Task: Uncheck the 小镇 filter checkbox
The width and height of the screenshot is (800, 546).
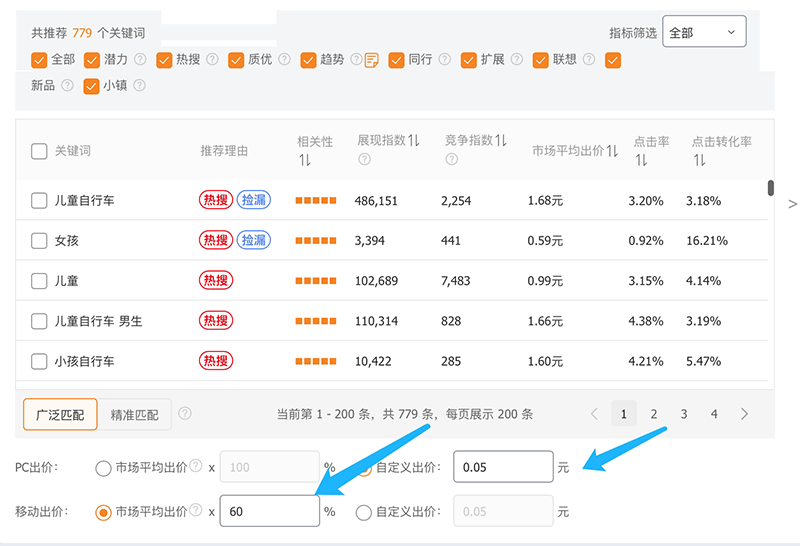Action: pos(92,86)
